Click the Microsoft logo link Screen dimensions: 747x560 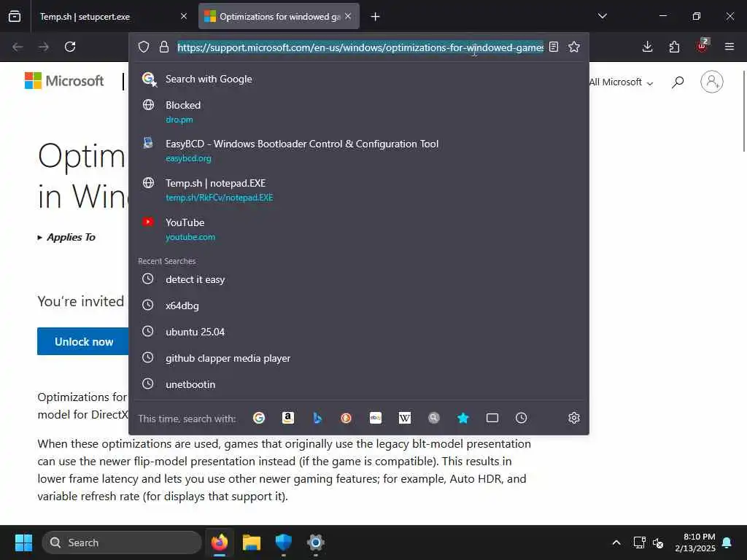point(64,81)
